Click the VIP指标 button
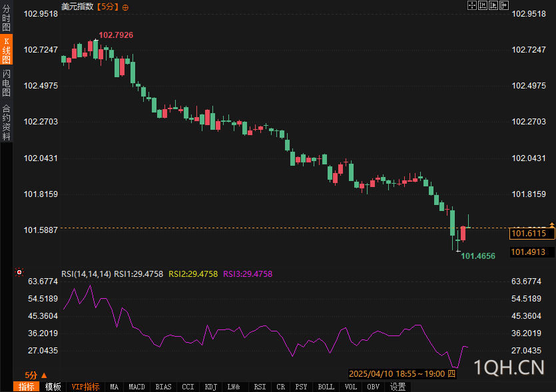556x392 pixels. (85, 387)
